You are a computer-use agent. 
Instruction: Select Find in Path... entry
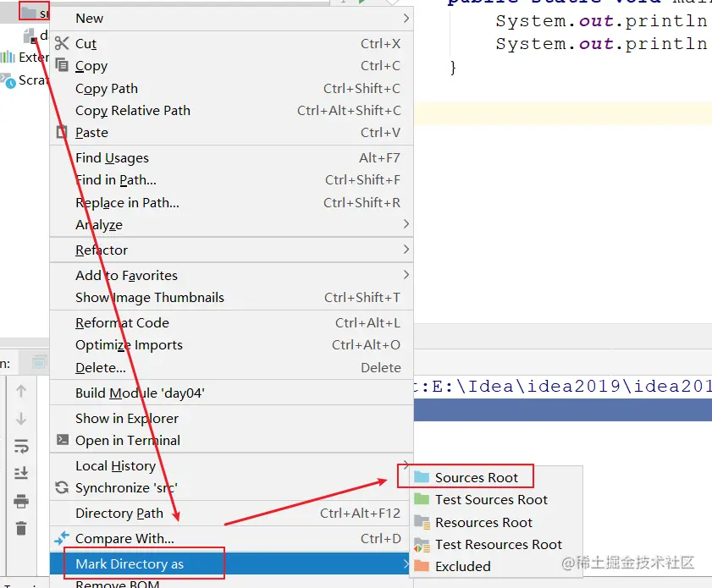coord(231,180)
